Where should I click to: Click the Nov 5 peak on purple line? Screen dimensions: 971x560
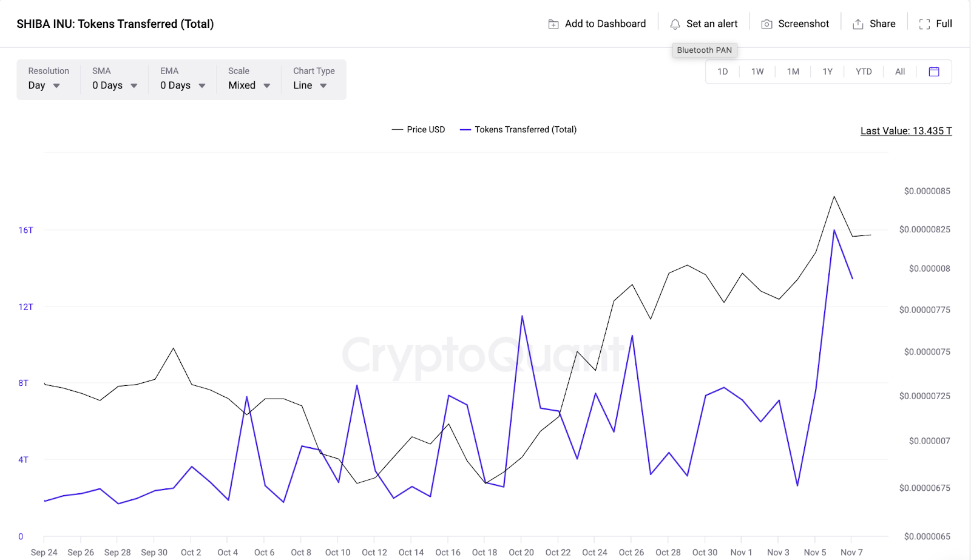click(x=834, y=231)
